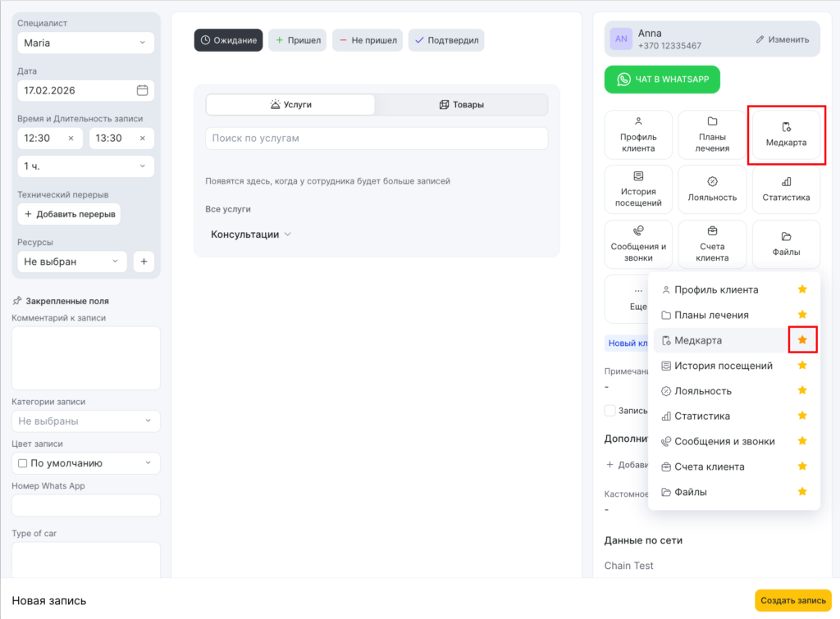Open the Файлы tile

tap(785, 244)
